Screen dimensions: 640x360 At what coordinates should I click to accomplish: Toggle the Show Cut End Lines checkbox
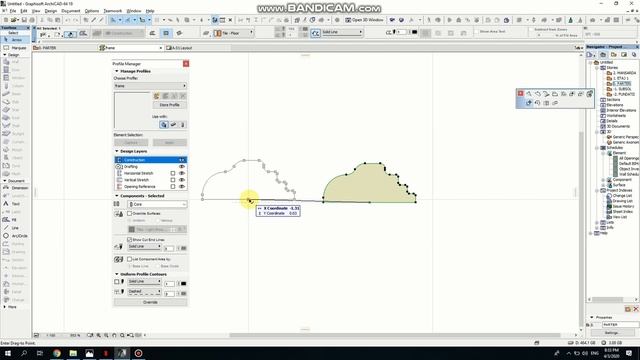[x=129, y=240]
